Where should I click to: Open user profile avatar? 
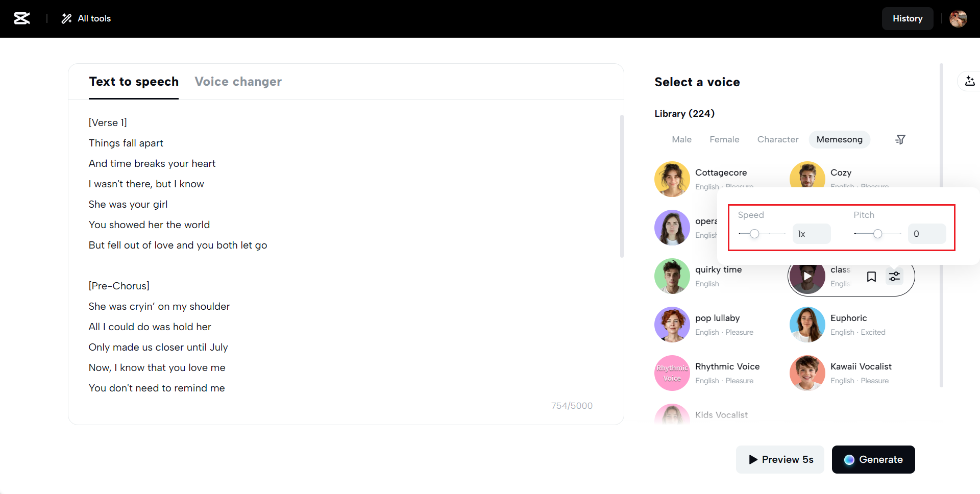[958, 18]
